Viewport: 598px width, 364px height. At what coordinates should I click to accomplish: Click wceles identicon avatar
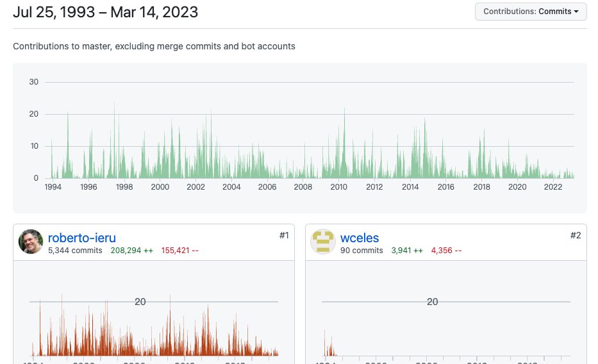(x=323, y=241)
